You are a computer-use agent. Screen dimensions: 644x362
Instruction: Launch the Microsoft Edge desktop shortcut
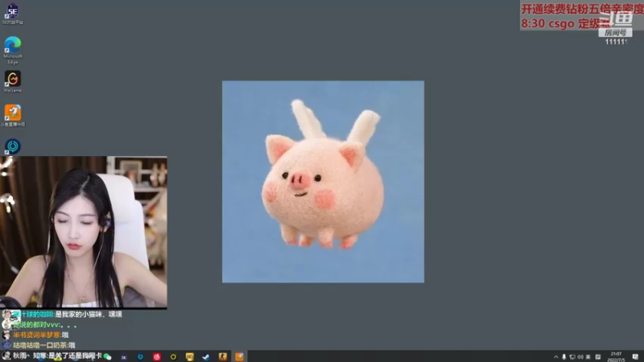tap(13, 50)
